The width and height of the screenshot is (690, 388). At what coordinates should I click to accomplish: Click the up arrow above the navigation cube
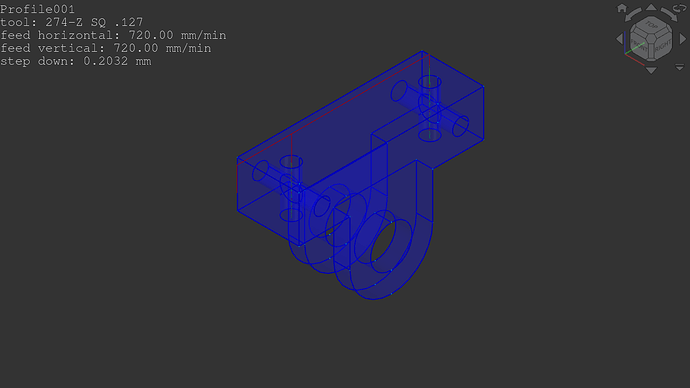651,7
